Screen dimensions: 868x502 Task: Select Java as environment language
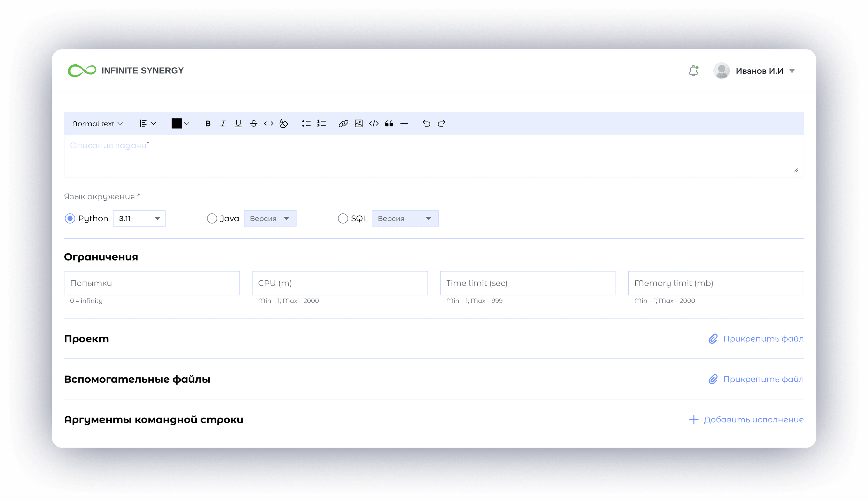tap(212, 218)
